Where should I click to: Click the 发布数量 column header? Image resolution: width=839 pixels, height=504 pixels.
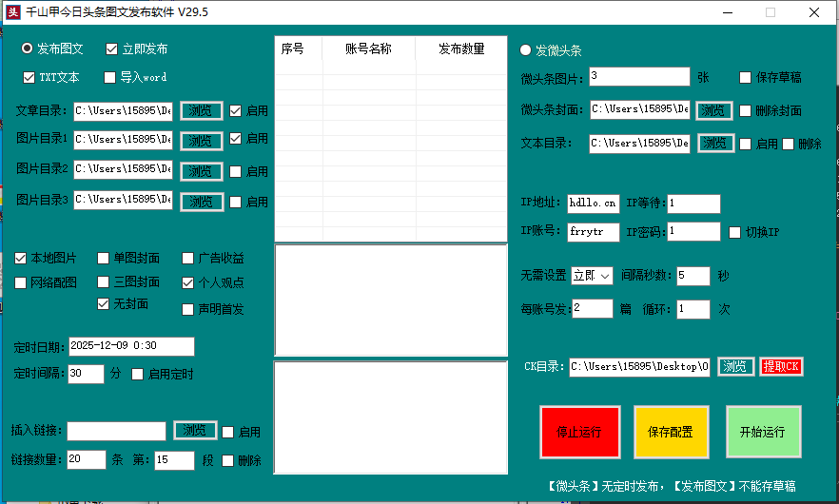click(x=460, y=48)
